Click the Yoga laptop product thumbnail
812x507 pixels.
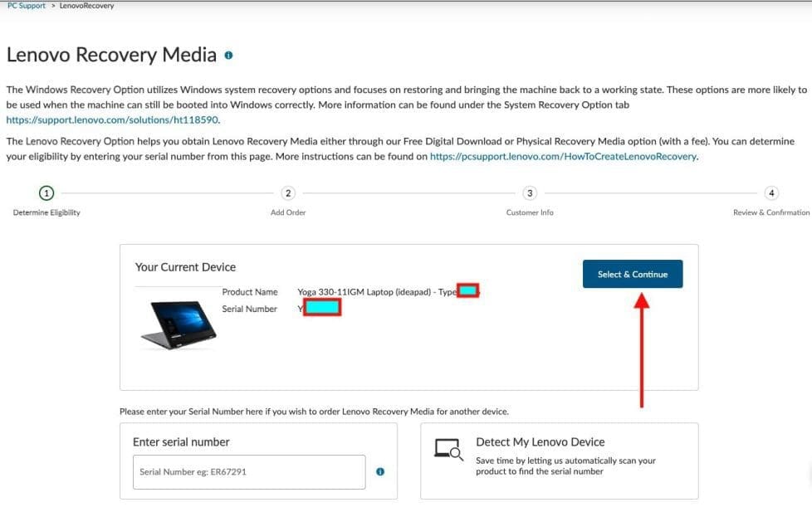click(x=177, y=324)
